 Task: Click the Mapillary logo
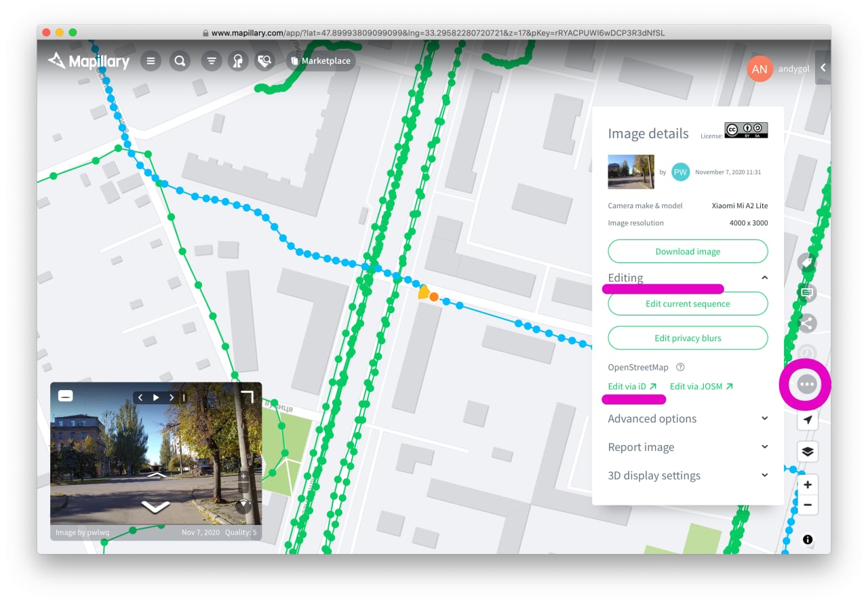[89, 61]
